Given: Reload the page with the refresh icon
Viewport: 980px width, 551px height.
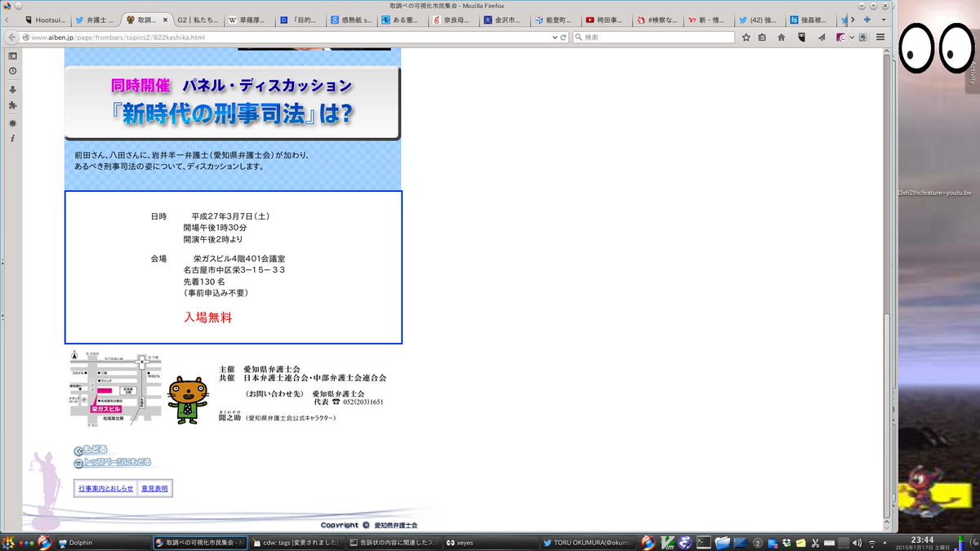Looking at the screenshot, I should [565, 37].
